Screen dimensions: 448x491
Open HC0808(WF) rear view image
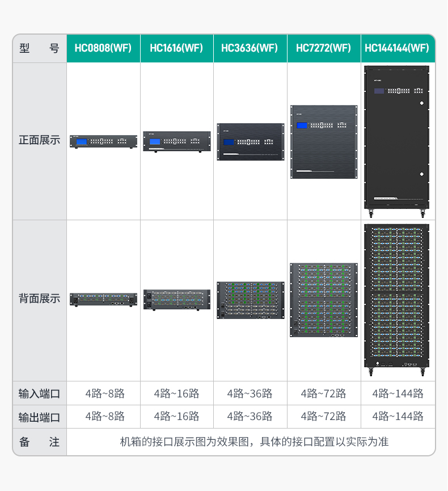(104, 300)
